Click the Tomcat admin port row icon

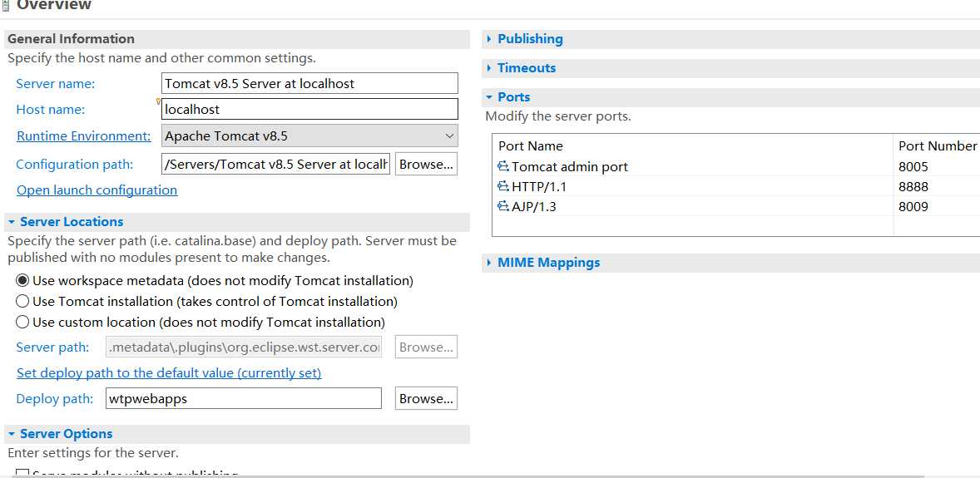pos(503,166)
